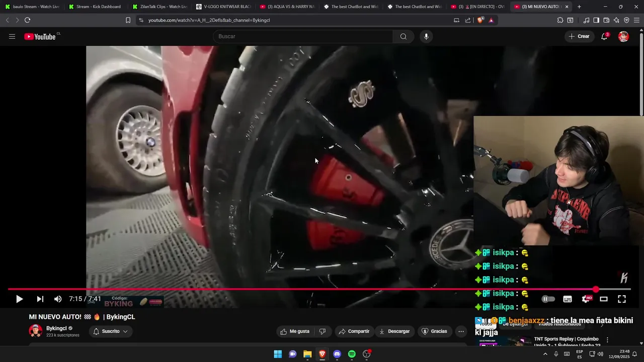Image resolution: width=644 pixels, height=362 pixels.
Task: Show hidden system tray icons
Action: click(545, 354)
